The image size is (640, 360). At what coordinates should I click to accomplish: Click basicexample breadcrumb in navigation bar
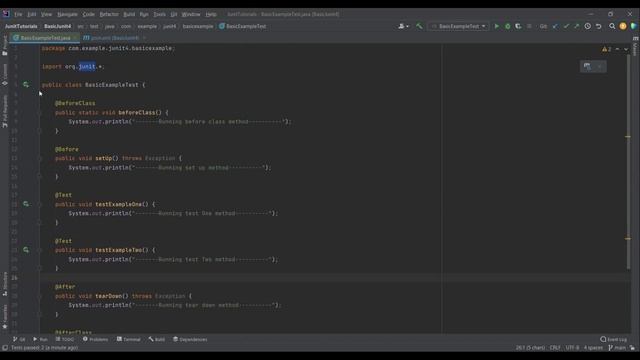[x=198, y=26]
